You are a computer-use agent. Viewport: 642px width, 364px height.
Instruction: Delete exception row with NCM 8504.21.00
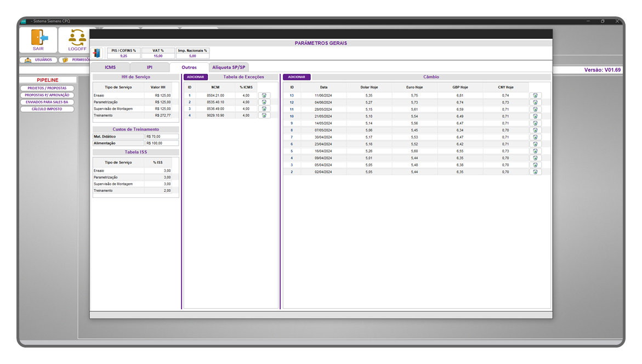pyautogui.click(x=264, y=95)
